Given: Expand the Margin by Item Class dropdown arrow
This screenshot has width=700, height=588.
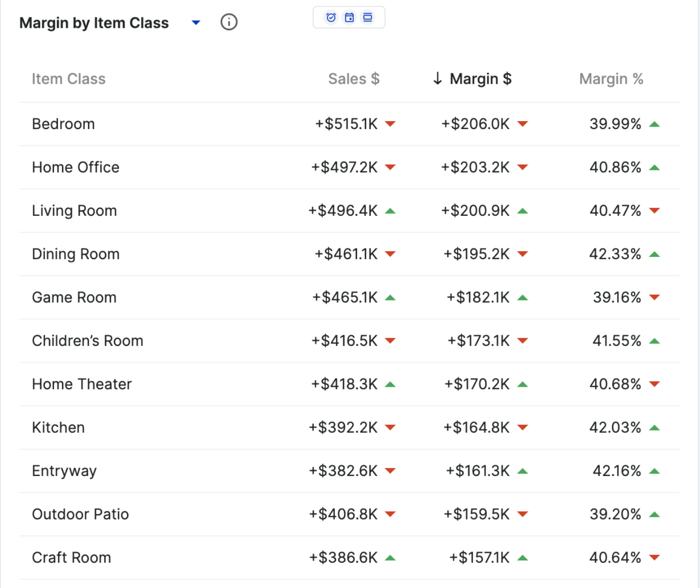Looking at the screenshot, I should (x=196, y=23).
